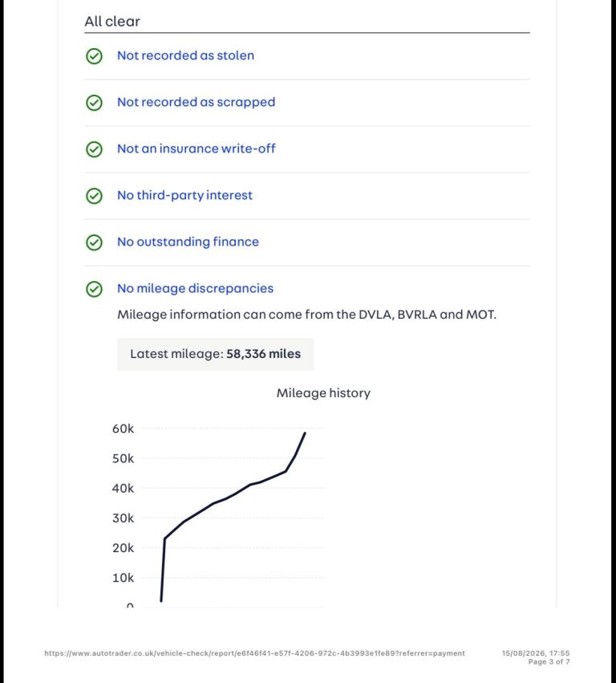616x683 pixels.
Task: Expand the No third-party interest section
Action: (x=184, y=196)
